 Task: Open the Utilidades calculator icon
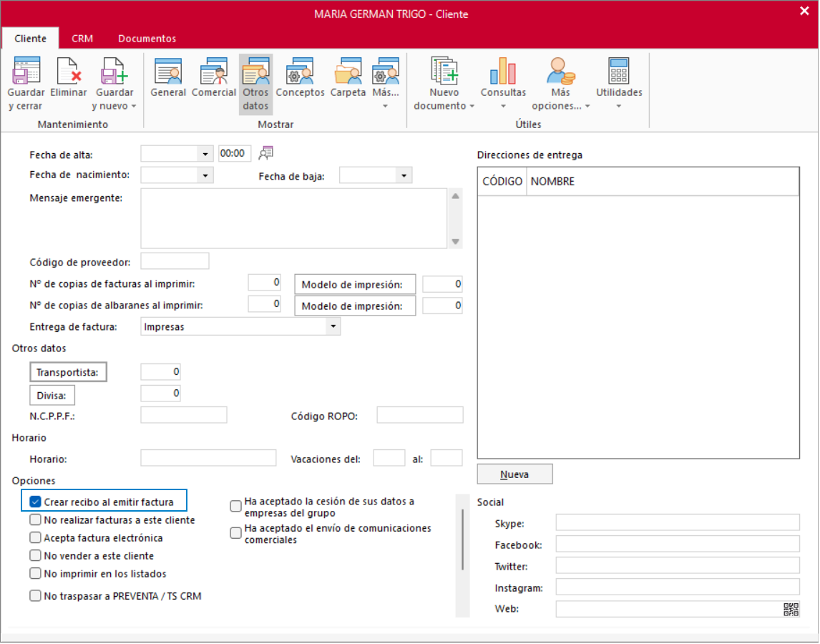click(x=619, y=71)
